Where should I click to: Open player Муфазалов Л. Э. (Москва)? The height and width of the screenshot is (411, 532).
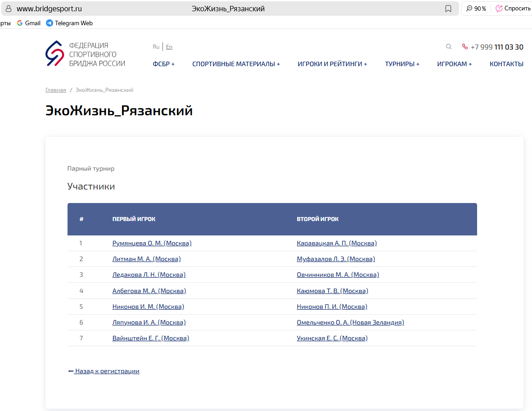tap(336, 259)
